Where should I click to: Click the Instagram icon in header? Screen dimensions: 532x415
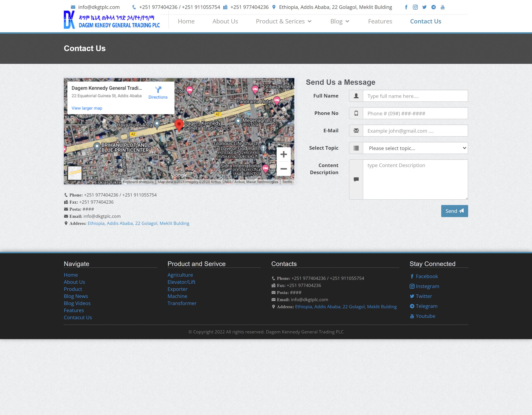click(x=415, y=7)
